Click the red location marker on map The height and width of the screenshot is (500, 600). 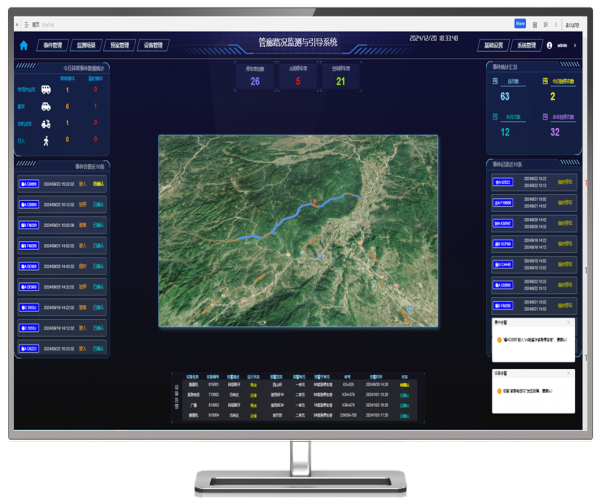315,202
